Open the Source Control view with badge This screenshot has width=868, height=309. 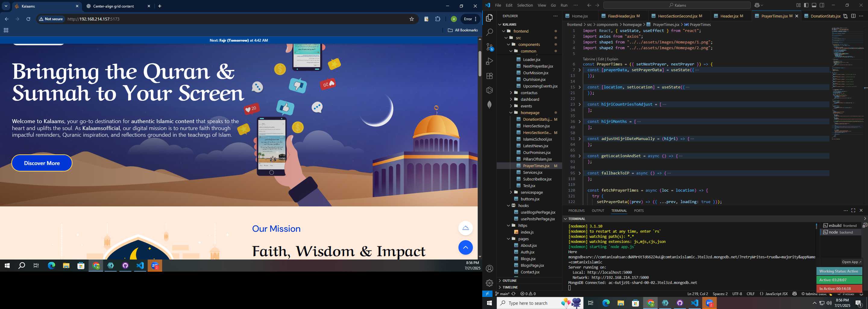489,47
